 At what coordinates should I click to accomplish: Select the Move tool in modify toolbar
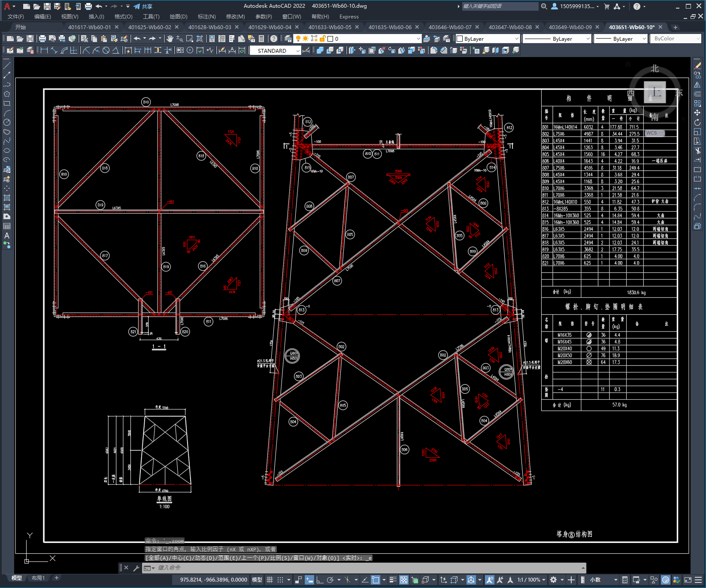click(697, 113)
